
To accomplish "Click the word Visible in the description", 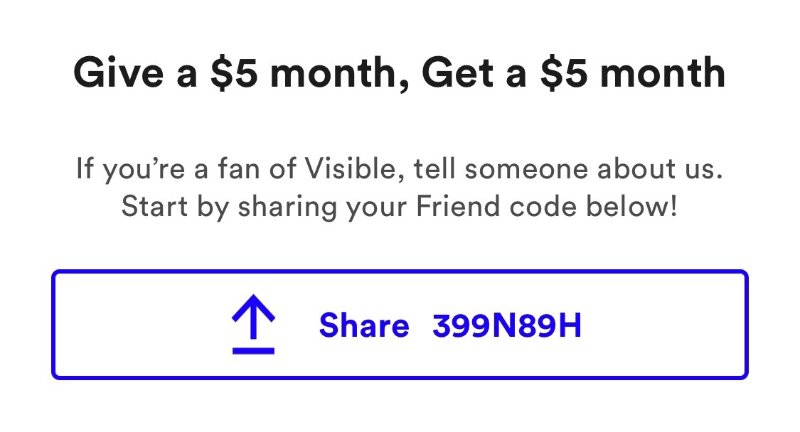I will click(350, 168).
